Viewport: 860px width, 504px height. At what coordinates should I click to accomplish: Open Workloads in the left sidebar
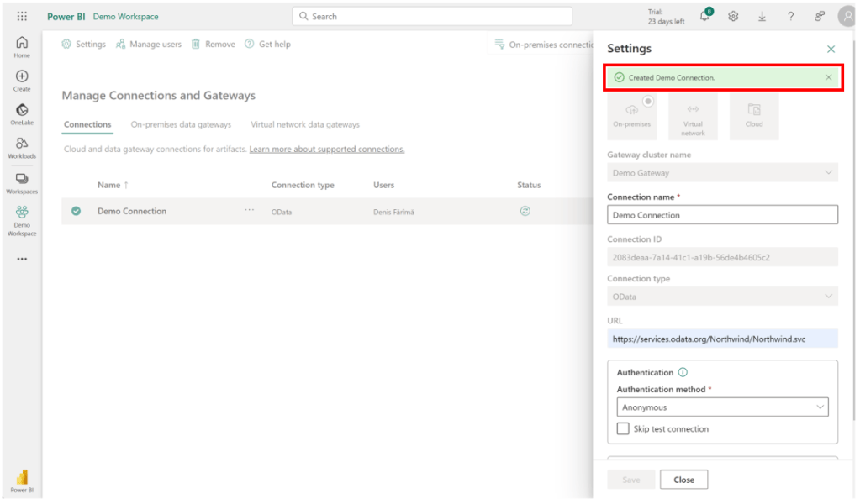tap(22, 147)
